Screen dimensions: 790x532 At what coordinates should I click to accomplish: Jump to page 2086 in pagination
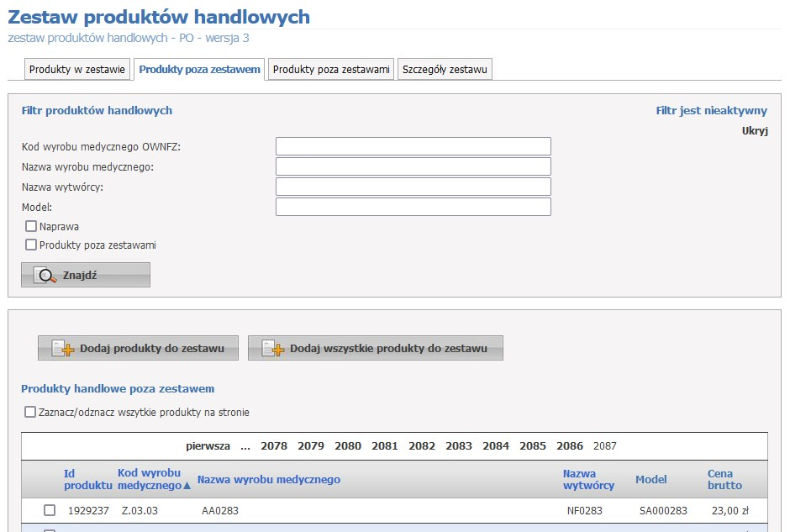point(569,446)
